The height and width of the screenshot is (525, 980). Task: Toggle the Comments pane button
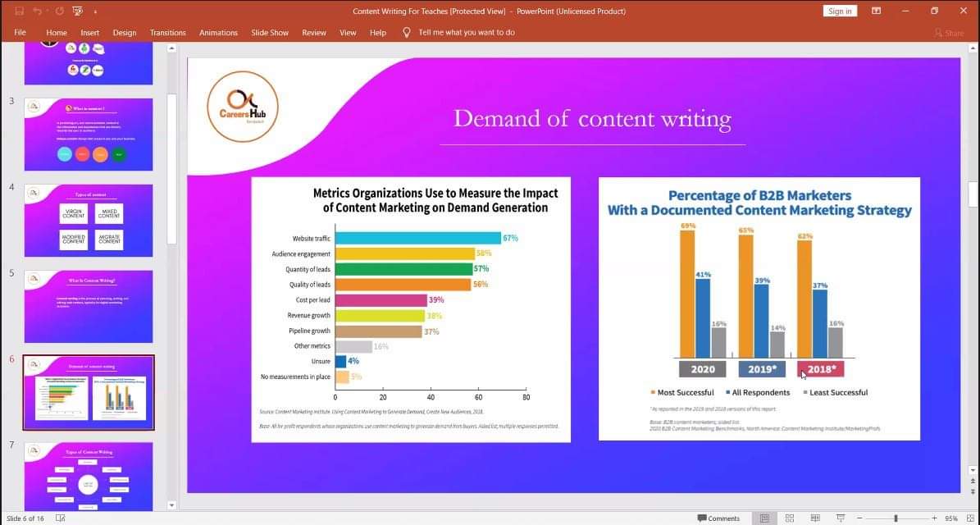point(718,518)
